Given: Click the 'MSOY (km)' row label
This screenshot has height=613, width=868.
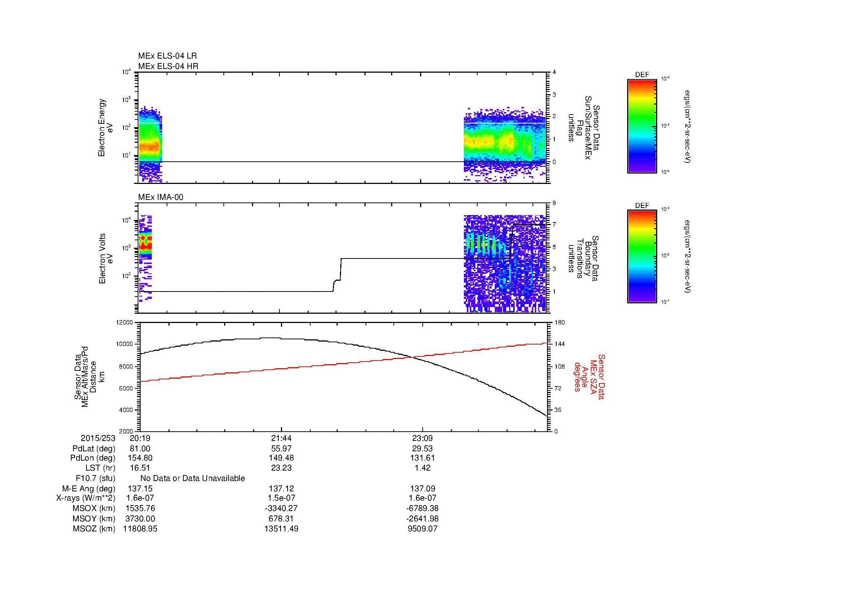Looking at the screenshot, I should coord(94,519).
